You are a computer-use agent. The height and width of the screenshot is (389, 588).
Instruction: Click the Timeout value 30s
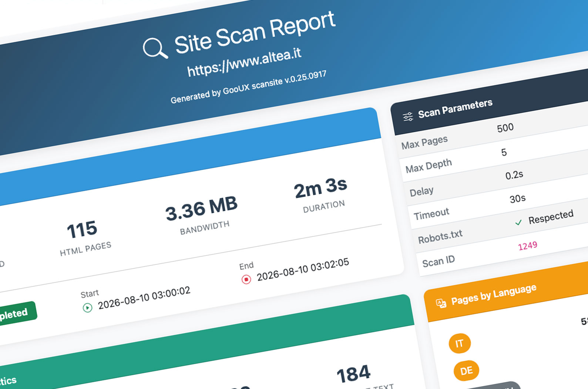click(518, 199)
